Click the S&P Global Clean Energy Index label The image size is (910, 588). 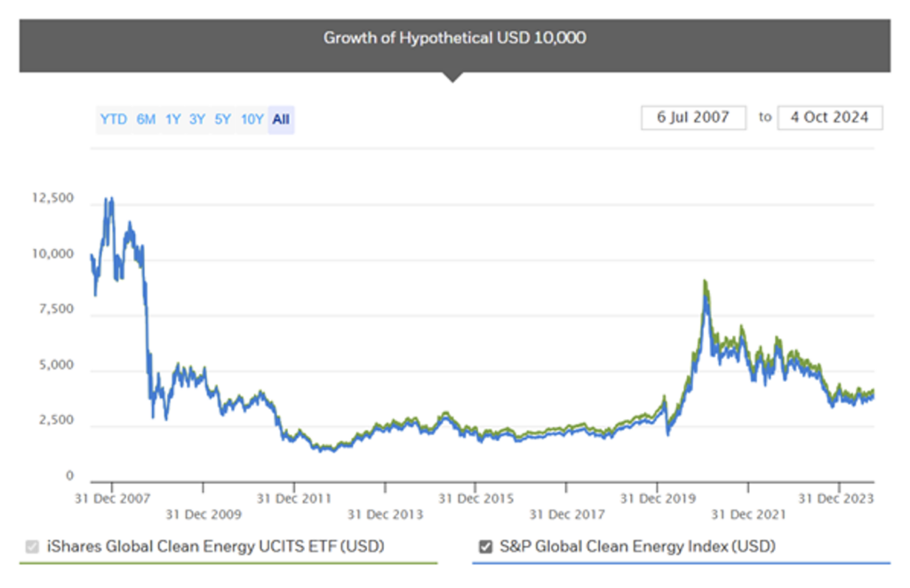(635, 546)
